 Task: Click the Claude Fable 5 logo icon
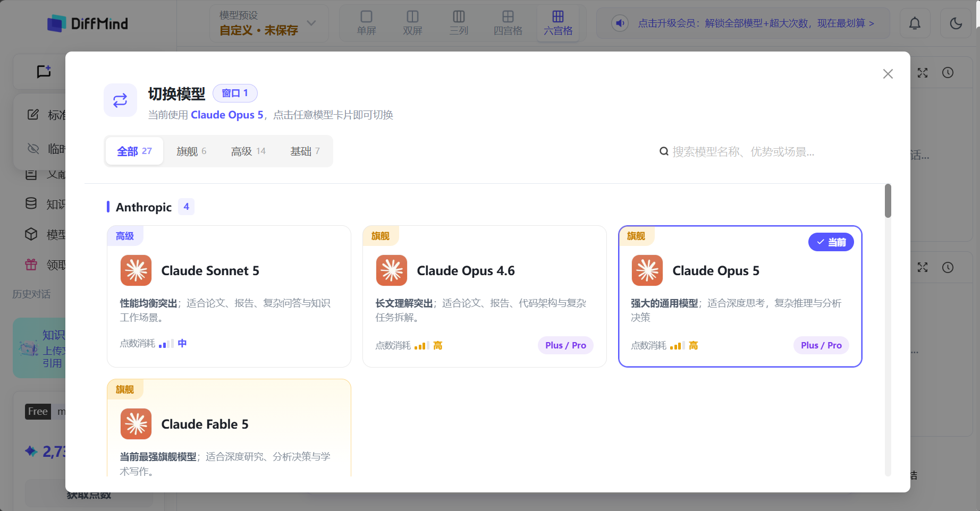pos(136,424)
